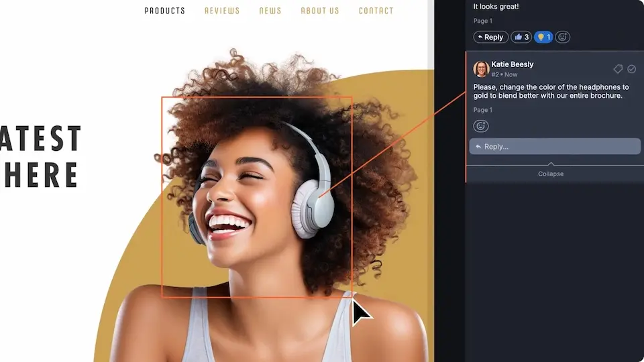Open the NEWS navigation link
The image size is (644, 362).
pos(270,11)
